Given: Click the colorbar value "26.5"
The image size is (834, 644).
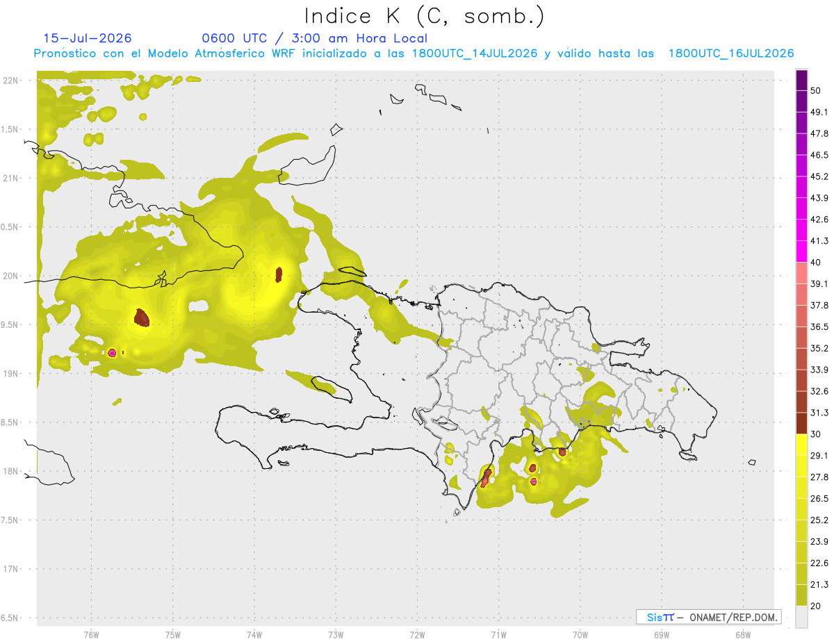Looking at the screenshot, I should [x=819, y=499].
